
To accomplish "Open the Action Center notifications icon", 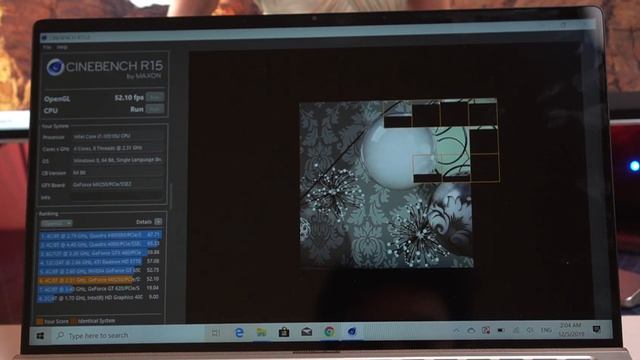I will (x=596, y=329).
